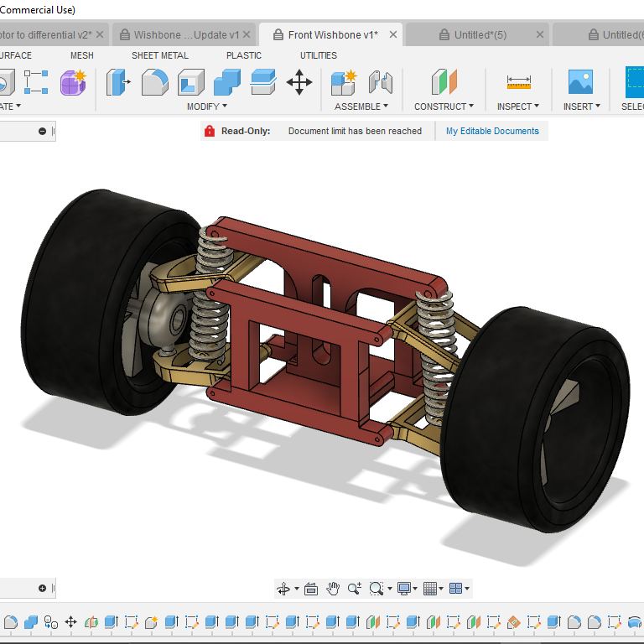
Task: Click the purple Create Form icon
Action: point(73,81)
